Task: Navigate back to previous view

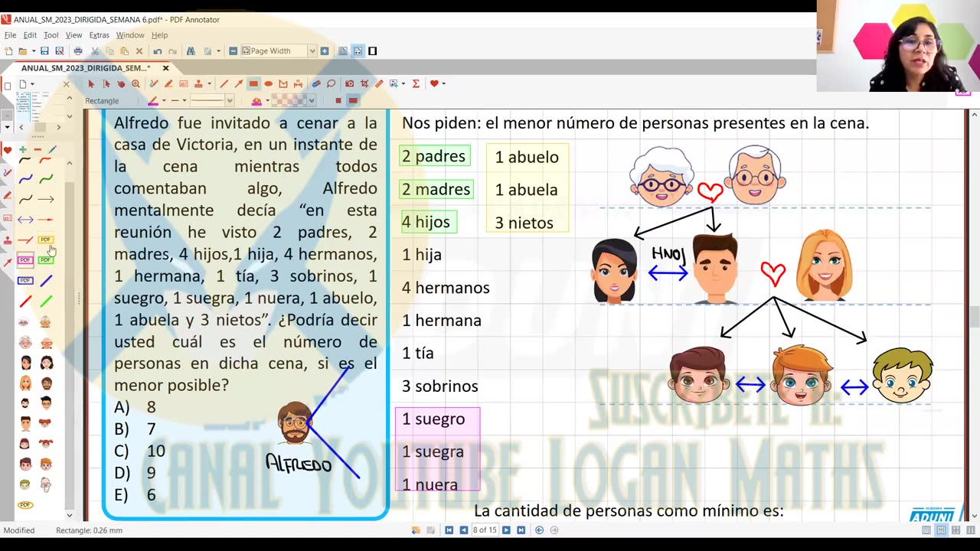Action: coord(539,530)
